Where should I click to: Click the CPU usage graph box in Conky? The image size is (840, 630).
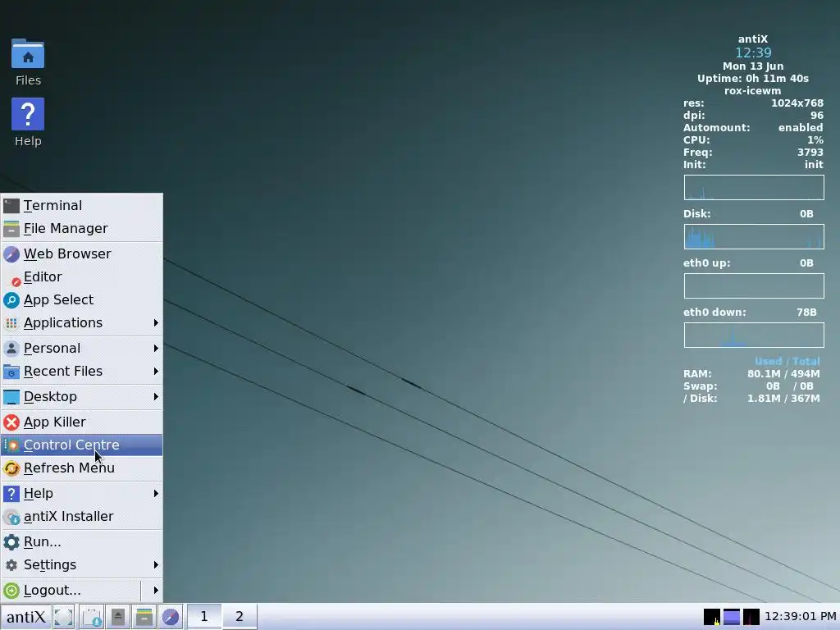(754, 188)
